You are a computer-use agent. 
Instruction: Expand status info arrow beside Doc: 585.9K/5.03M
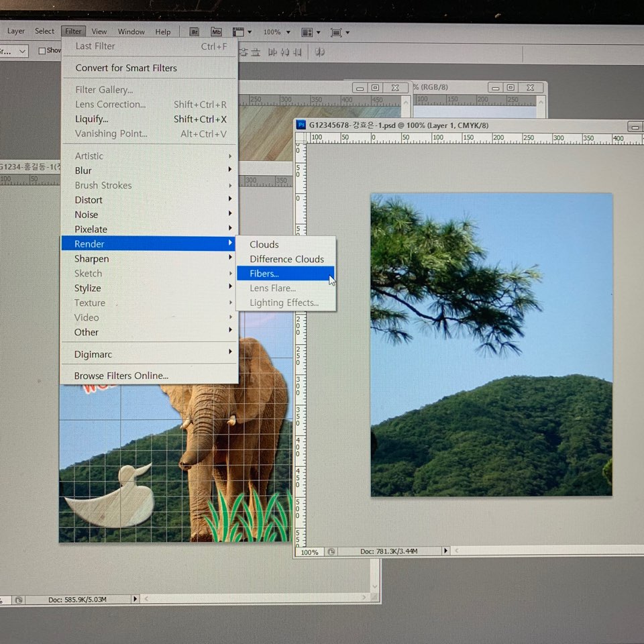click(135, 599)
